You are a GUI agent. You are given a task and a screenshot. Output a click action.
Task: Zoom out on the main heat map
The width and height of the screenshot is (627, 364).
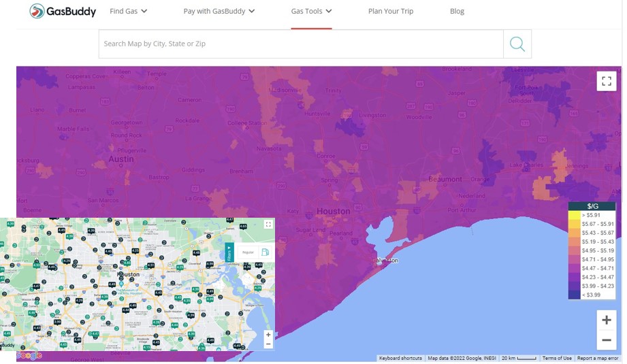pos(606,340)
